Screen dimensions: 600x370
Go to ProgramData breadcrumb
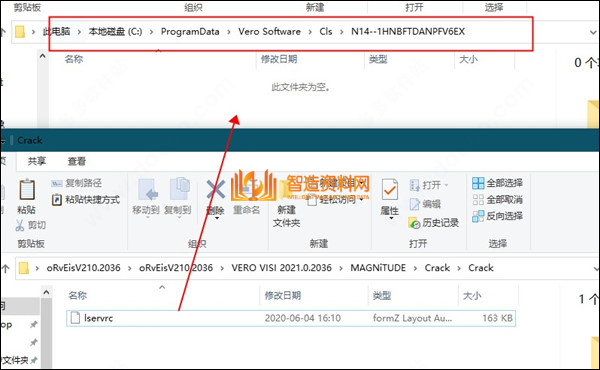(190, 31)
